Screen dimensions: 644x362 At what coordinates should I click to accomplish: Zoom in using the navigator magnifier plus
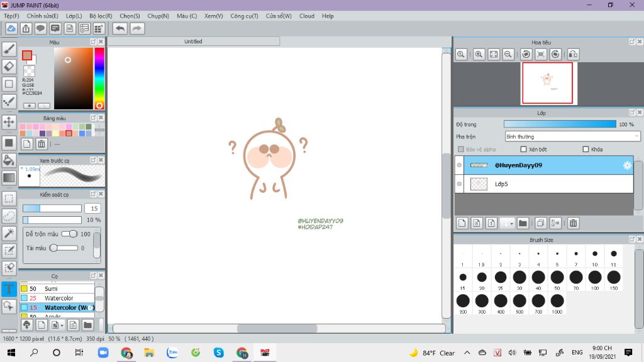coord(479,54)
